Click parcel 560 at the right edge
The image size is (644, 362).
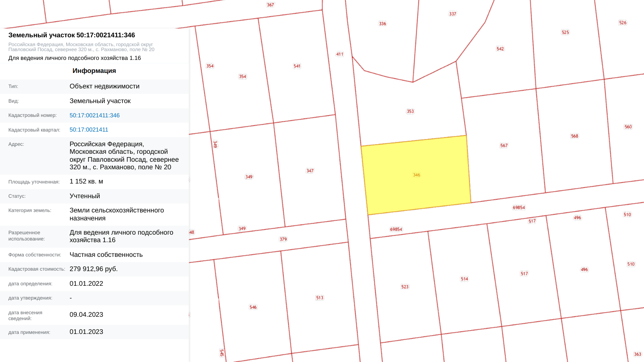click(628, 127)
